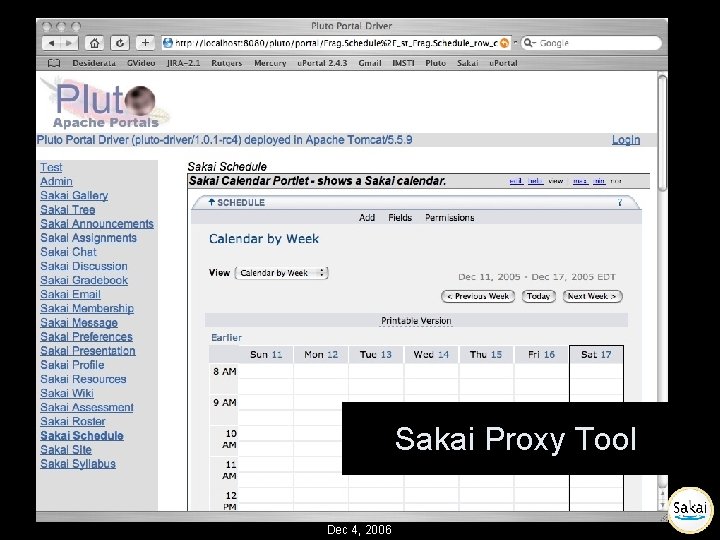Open the Desiderata bookmark

click(94, 63)
